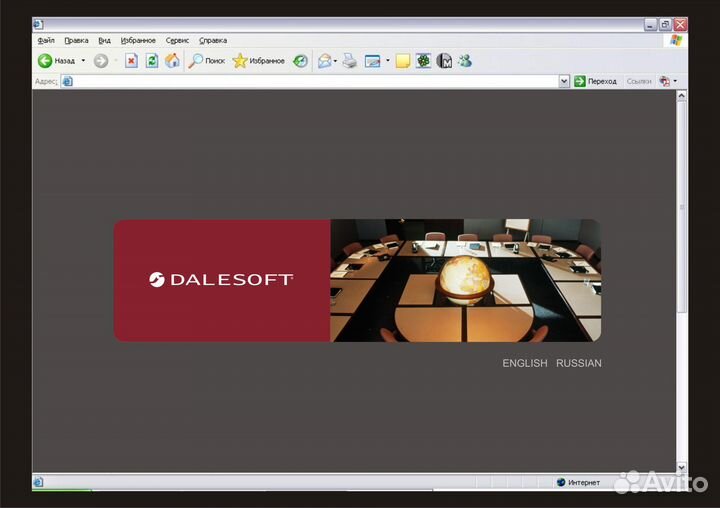
Task: Expand the Back button history dropdown arrow
Action: click(x=84, y=61)
